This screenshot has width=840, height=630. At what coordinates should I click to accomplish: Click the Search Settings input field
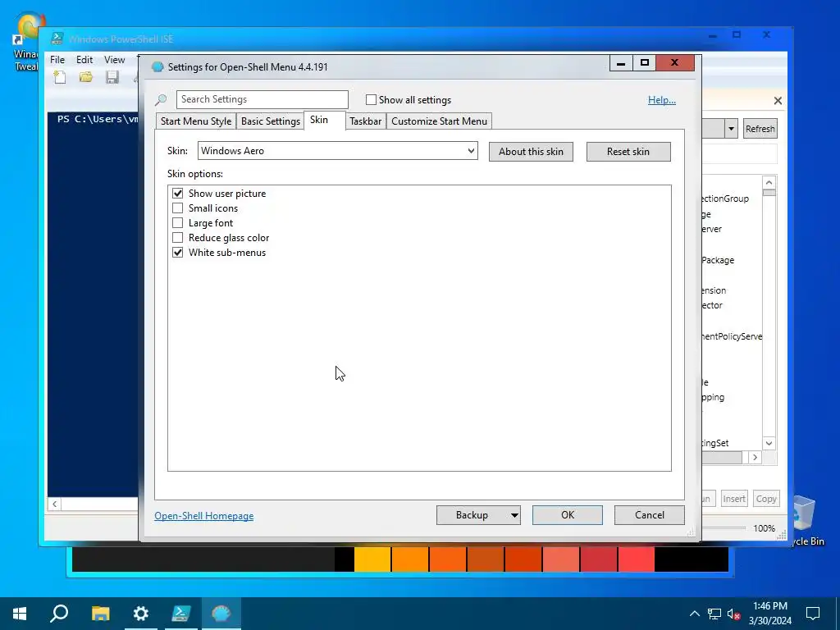pos(262,99)
